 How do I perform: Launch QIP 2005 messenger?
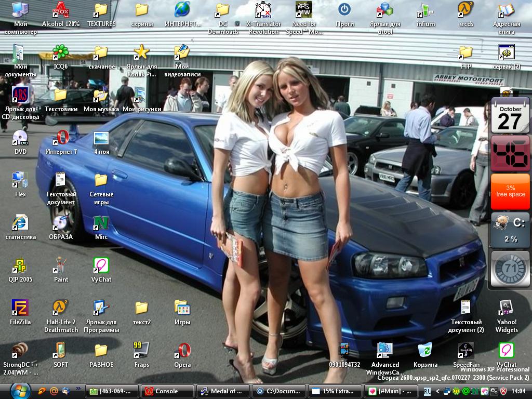pyautogui.click(x=20, y=265)
